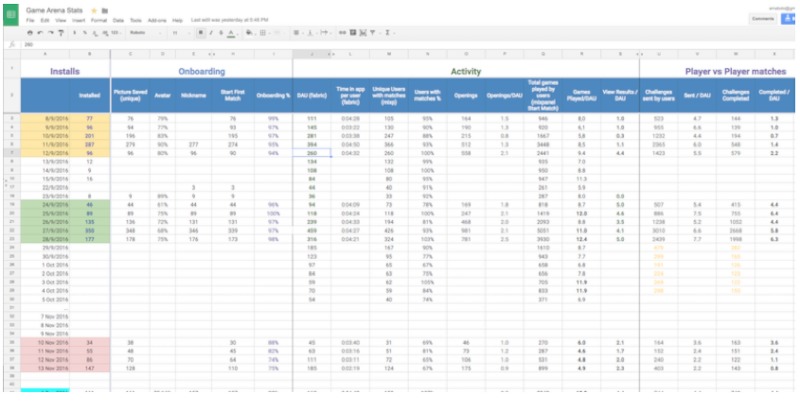Open the File menu

tap(30, 20)
